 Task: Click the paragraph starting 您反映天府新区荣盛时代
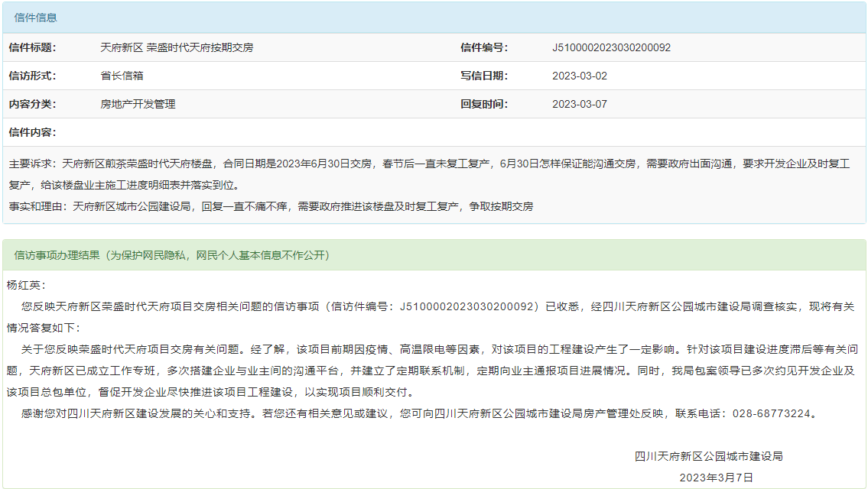tap(431, 317)
